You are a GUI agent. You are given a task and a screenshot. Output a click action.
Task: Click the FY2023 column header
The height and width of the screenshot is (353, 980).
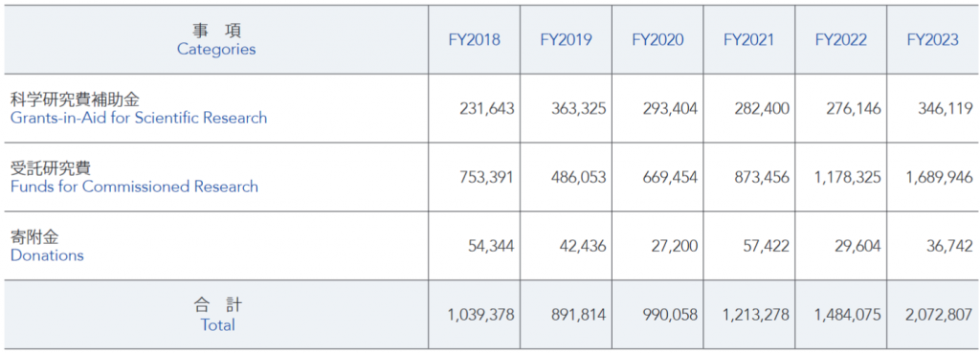(x=932, y=40)
